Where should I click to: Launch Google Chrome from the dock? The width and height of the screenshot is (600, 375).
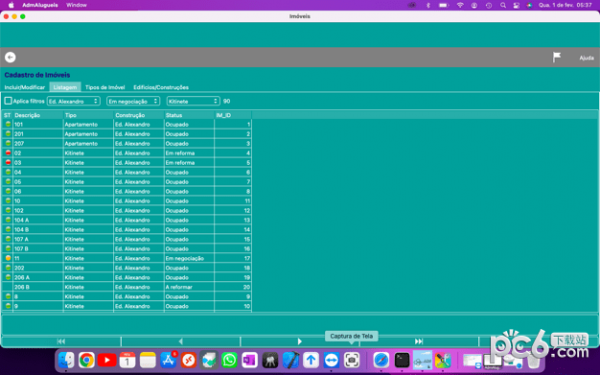(x=87, y=360)
